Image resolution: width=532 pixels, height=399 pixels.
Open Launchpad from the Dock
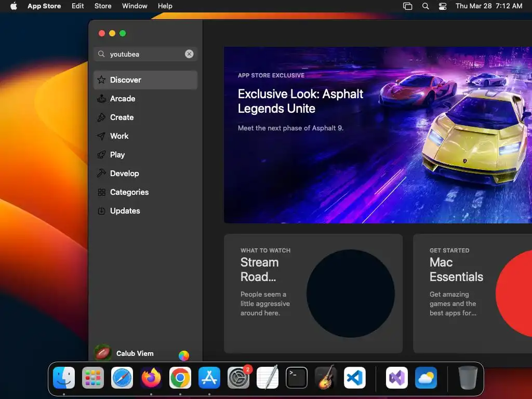coord(93,377)
